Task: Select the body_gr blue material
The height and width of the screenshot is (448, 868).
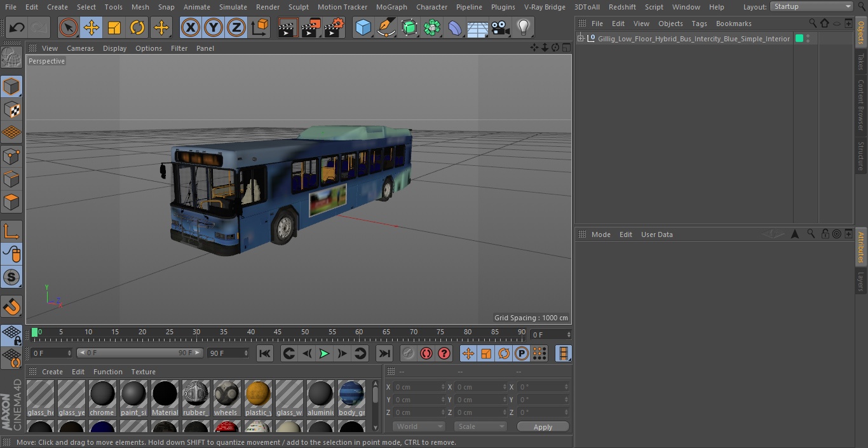Action: 351,398
